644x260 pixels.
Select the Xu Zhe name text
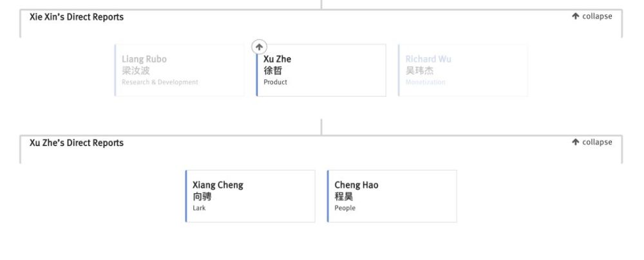[x=277, y=59]
